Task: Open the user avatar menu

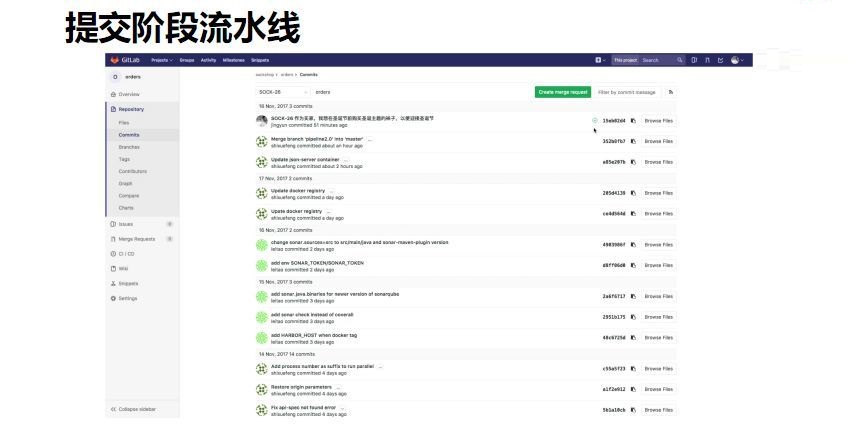Action: [x=738, y=60]
